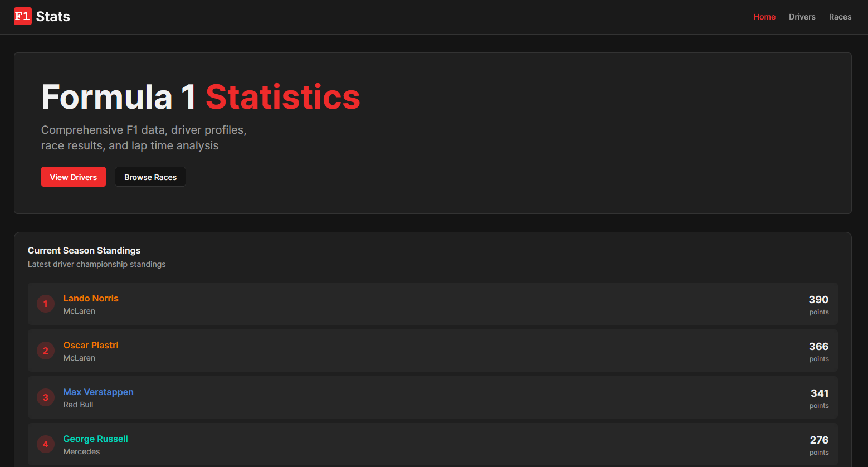
Task: Select the Max Verstappen name link
Action: [98, 392]
